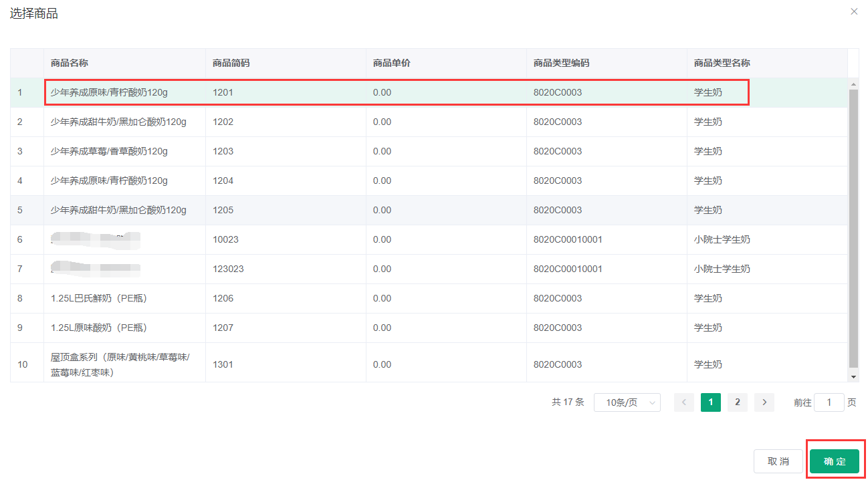Select the 屋顶盒系列 product row
868x480 pixels.
120,364
